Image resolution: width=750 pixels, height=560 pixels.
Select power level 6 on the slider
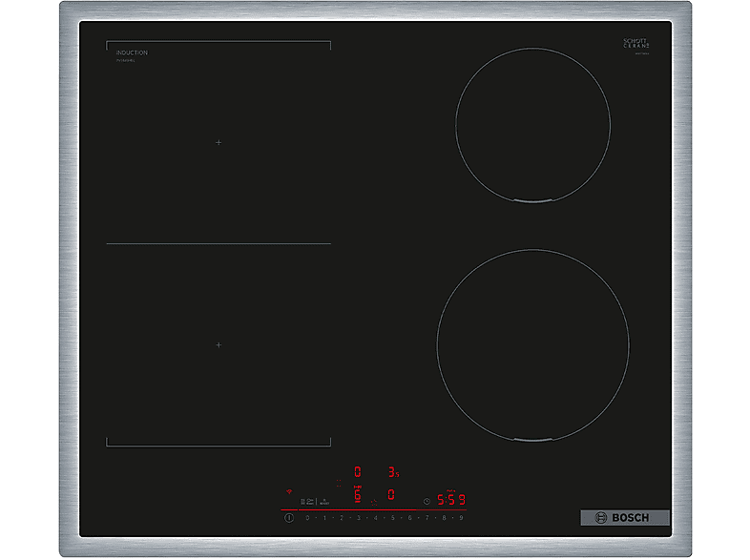(410, 518)
